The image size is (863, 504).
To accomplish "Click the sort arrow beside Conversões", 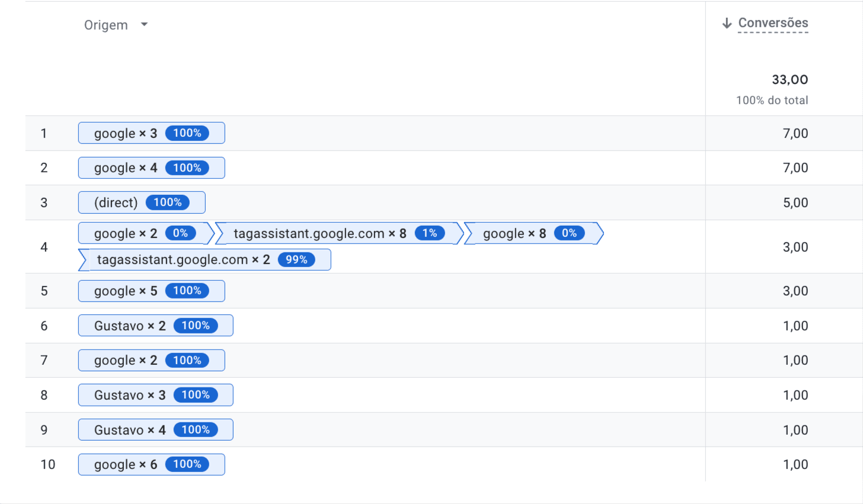I will [x=727, y=23].
